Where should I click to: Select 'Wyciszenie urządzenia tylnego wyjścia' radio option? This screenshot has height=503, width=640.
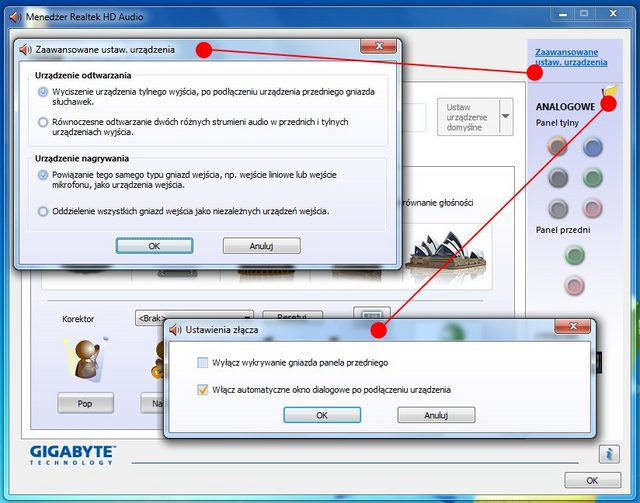click(x=42, y=92)
